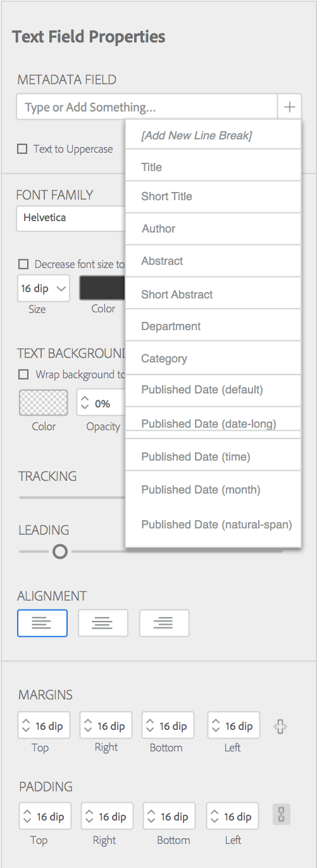
Task: Toggle the margins link values icon
Action: coord(280,727)
